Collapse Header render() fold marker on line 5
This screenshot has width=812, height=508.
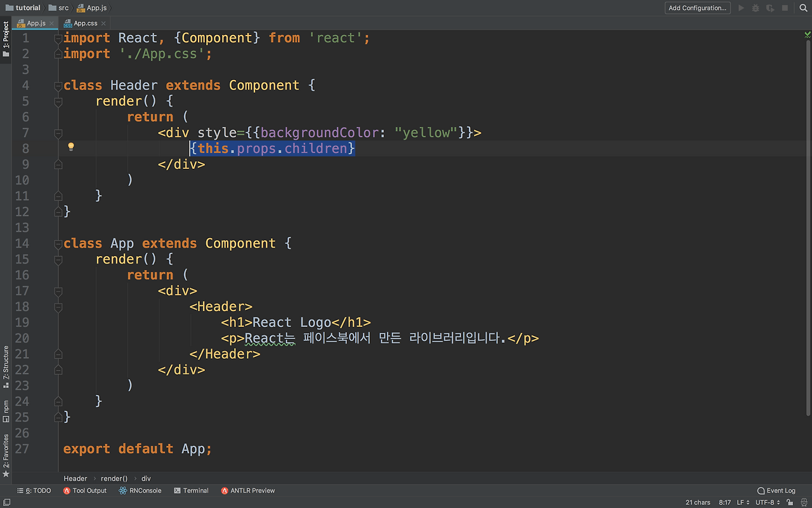point(58,101)
